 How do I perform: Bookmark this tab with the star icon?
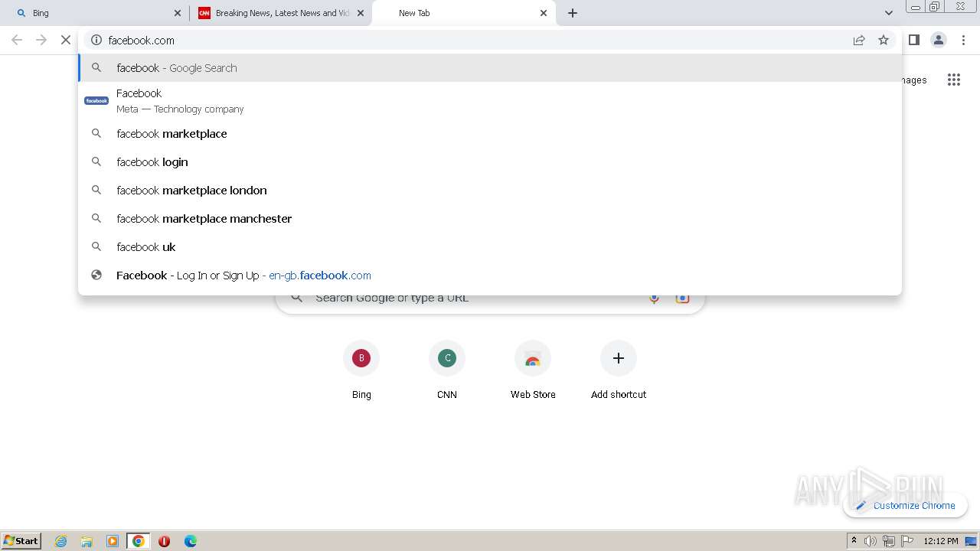click(884, 40)
